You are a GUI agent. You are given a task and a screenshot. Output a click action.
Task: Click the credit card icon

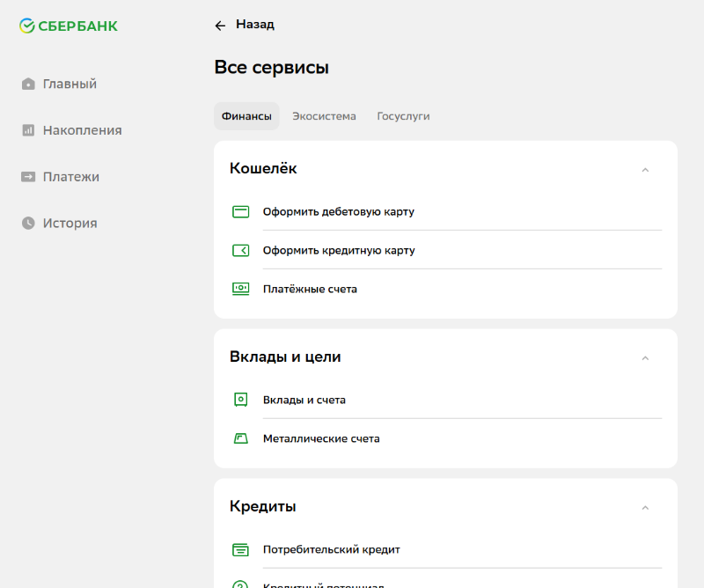tap(240, 251)
